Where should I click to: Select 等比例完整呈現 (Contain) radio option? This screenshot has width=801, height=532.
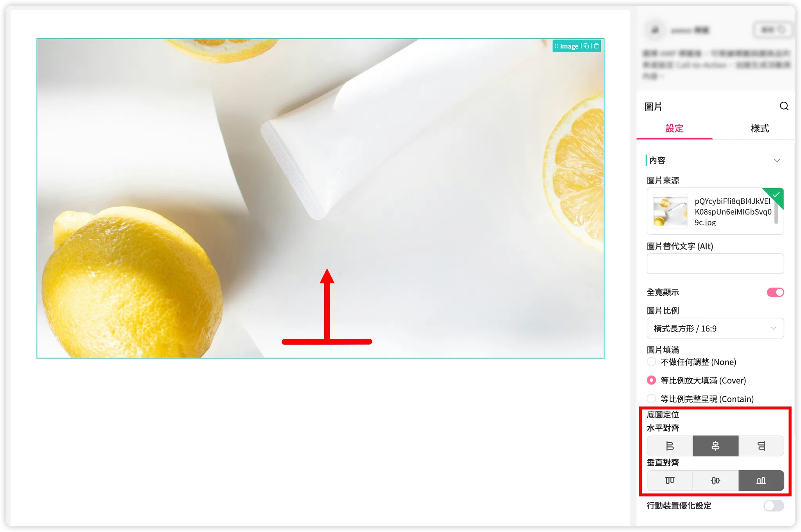click(x=651, y=399)
